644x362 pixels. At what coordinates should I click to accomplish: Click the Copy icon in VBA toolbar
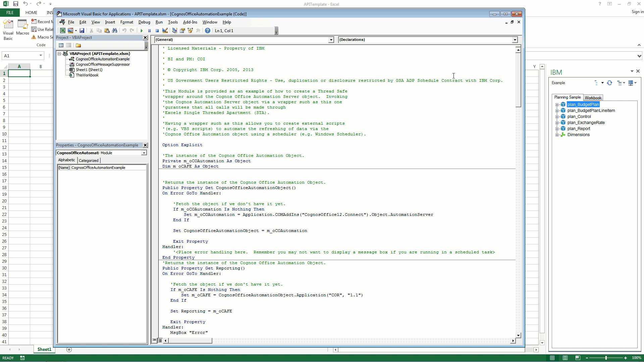[99, 31]
